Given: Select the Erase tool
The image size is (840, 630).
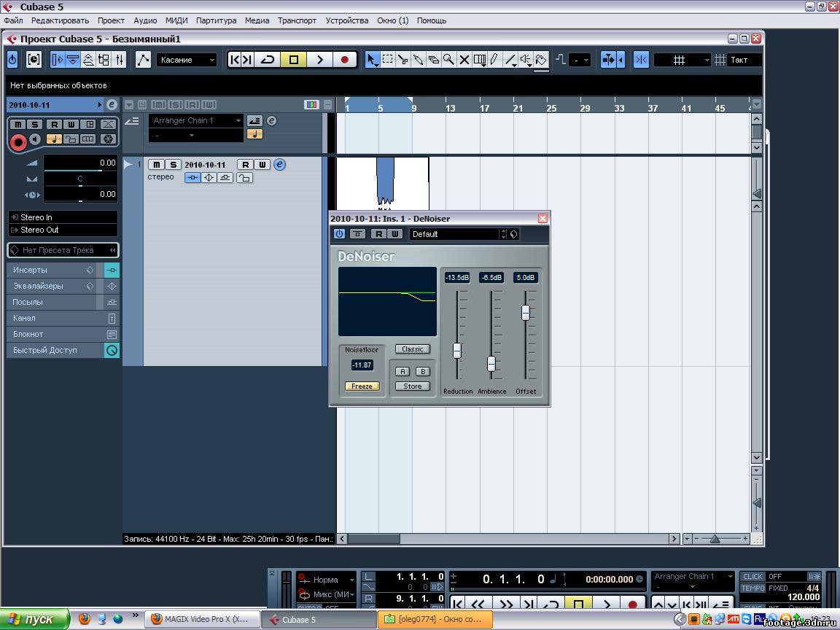Looking at the screenshot, I should click(x=434, y=60).
